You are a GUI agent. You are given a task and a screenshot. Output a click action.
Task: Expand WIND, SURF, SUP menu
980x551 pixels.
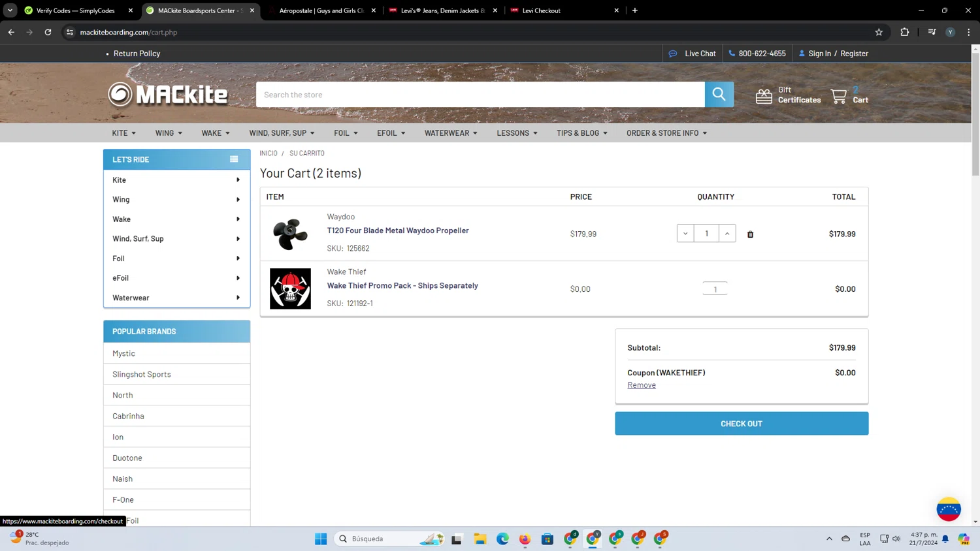coord(282,133)
